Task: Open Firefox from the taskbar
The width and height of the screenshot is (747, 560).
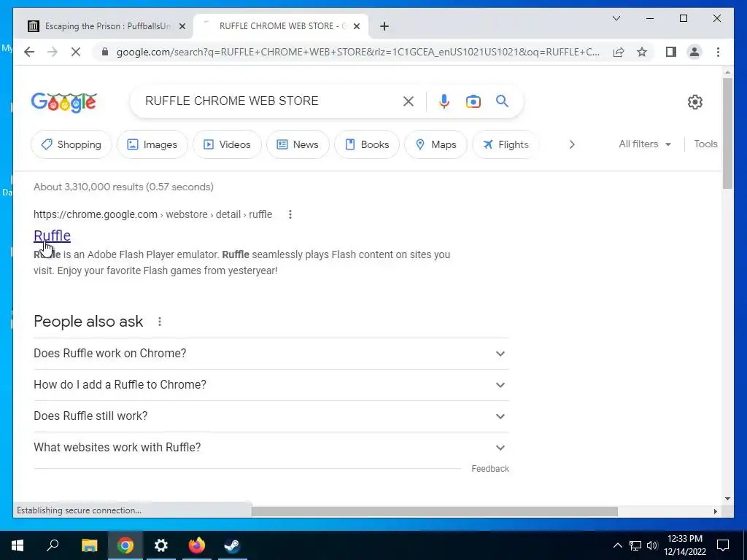Action: (x=197, y=545)
